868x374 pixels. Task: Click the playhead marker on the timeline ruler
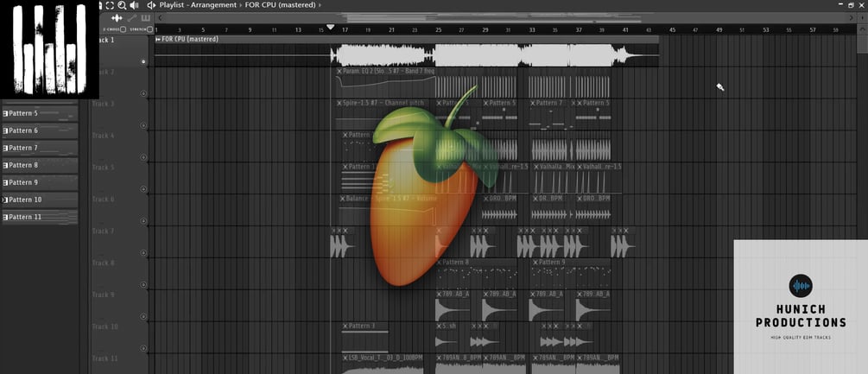pos(331,27)
